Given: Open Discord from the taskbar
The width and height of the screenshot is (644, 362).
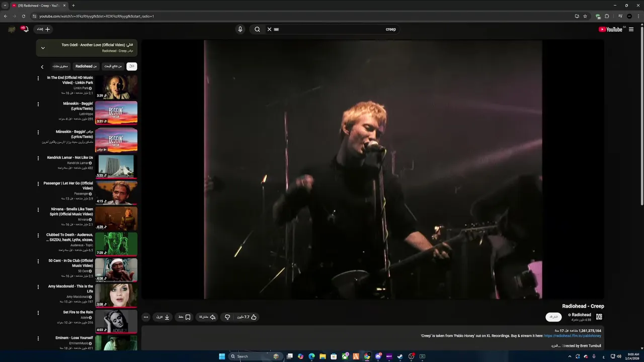Looking at the screenshot, I should [x=378, y=356].
